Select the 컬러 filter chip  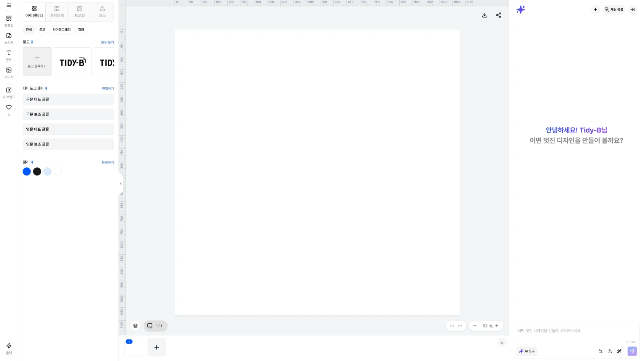81,30
